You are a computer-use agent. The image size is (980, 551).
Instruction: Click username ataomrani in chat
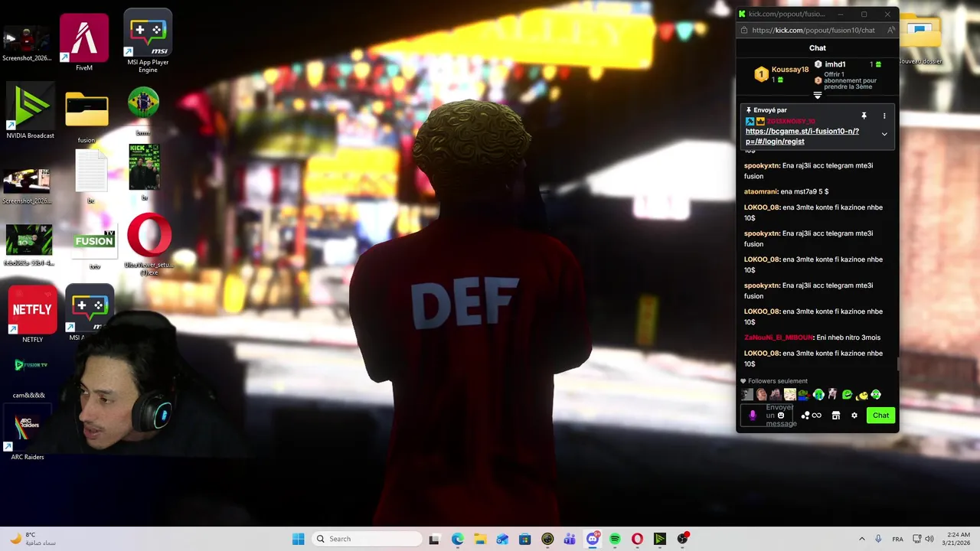point(762,191)
